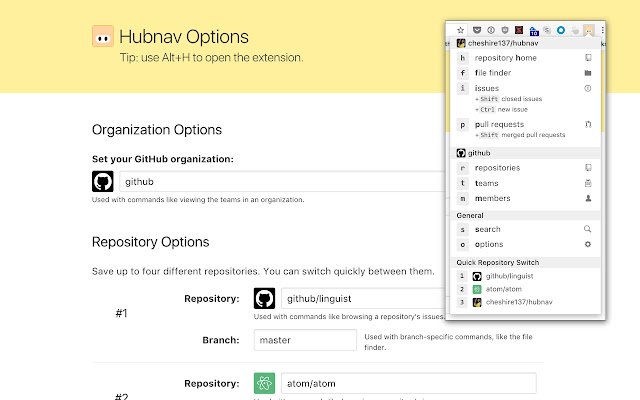Click the 'f' shortcut key badge
This screenshot has height=400, width=640.
[462, 73]
